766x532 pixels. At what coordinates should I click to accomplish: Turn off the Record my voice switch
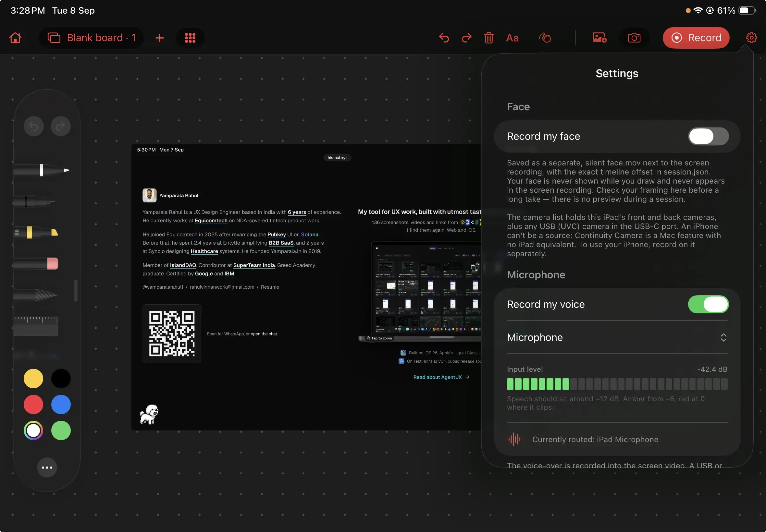pos(708,304)
